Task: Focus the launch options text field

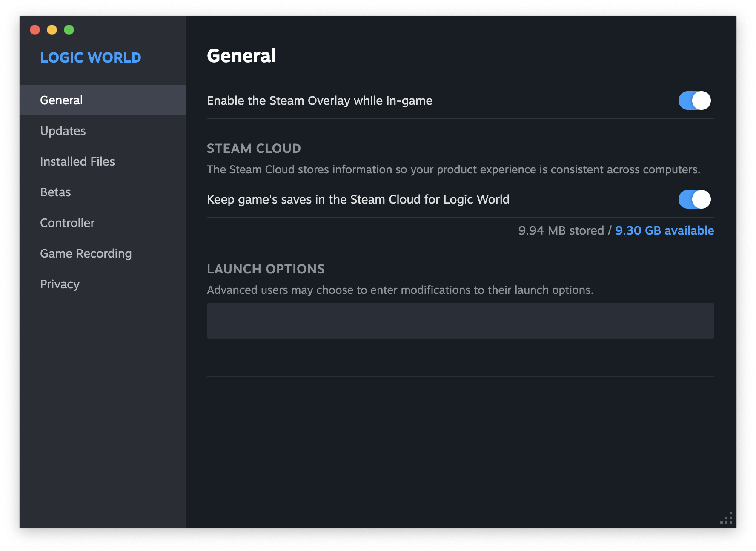Action: 460,321
